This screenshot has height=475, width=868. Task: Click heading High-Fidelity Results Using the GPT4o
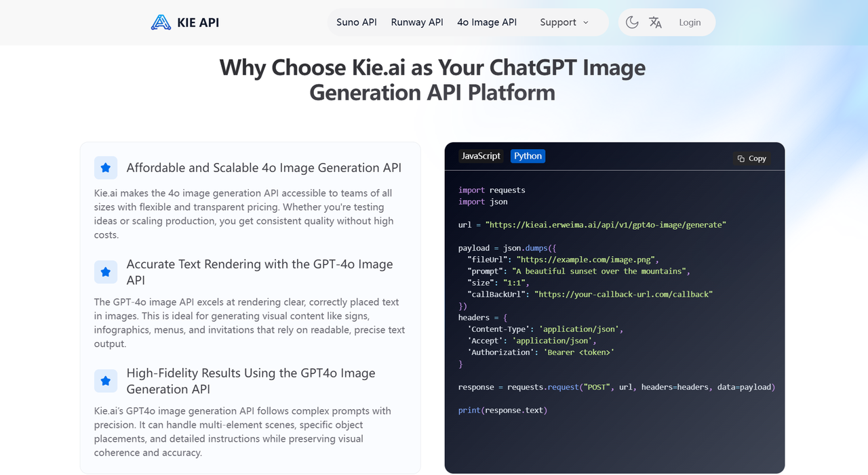251,381
